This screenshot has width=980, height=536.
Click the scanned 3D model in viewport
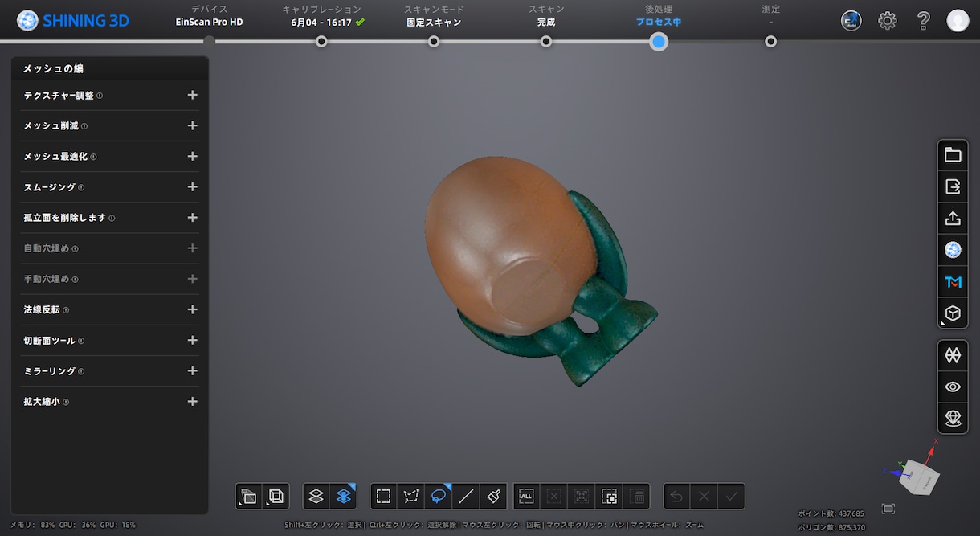pos(539,271)
